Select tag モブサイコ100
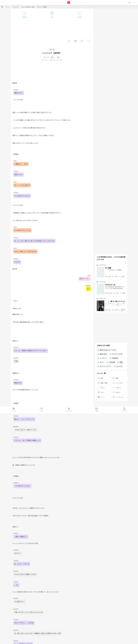138x644 pixels. [116, 354]
